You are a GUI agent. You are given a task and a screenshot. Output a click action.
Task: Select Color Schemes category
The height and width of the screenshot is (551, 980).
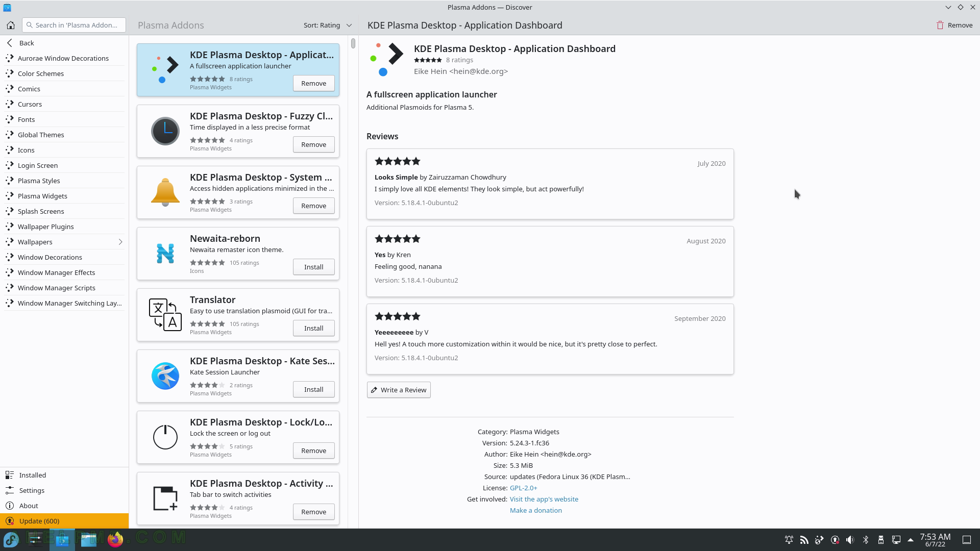[x=64, y=73]
